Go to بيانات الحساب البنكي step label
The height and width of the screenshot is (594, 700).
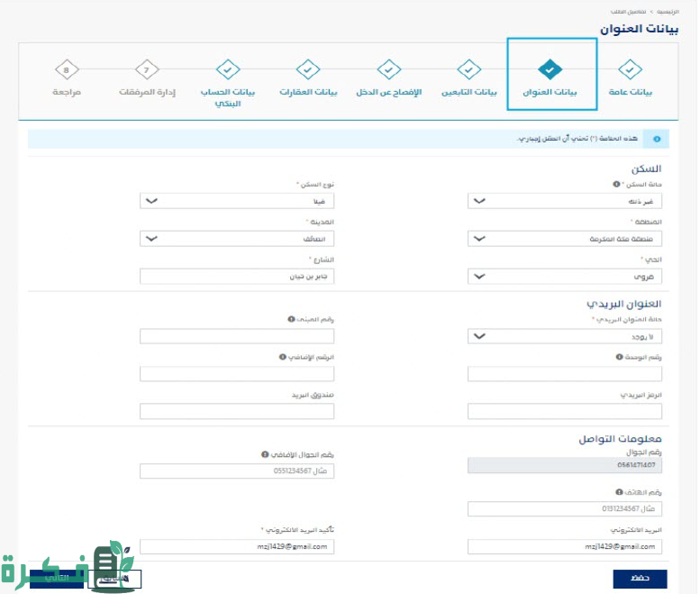[x=228, y=97]
